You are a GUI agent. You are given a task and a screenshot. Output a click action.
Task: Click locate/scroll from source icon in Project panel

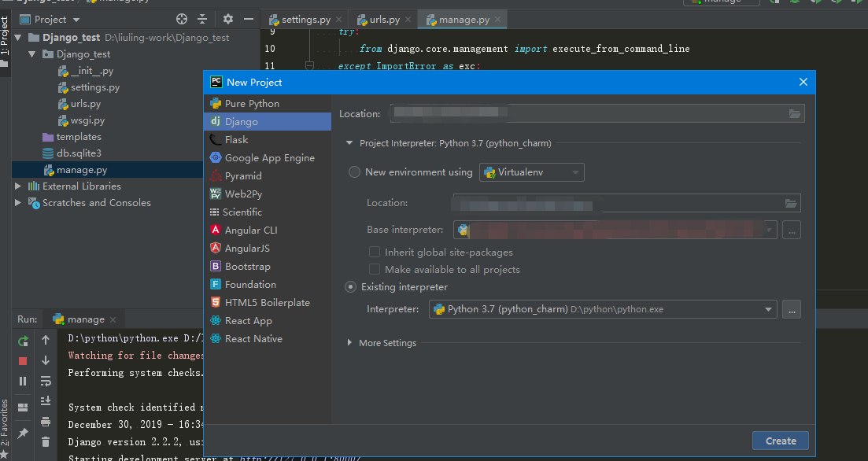(182, 20)
